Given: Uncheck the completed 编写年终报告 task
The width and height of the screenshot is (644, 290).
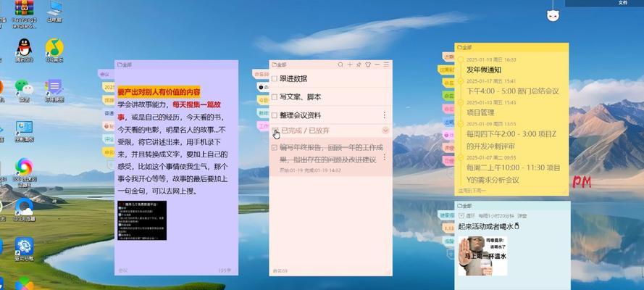Looking at the screenshot, I should click(x=275, y=148).
